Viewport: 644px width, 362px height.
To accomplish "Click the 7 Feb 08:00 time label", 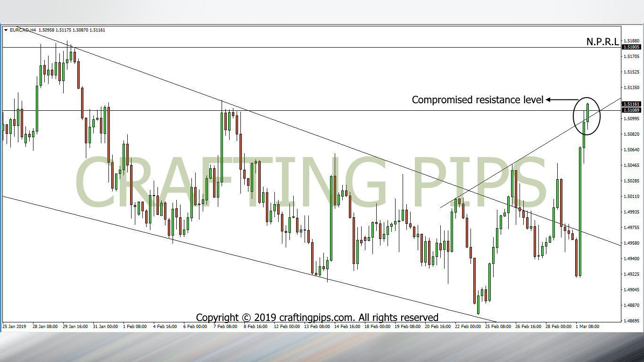I will [x=225, y=326].
